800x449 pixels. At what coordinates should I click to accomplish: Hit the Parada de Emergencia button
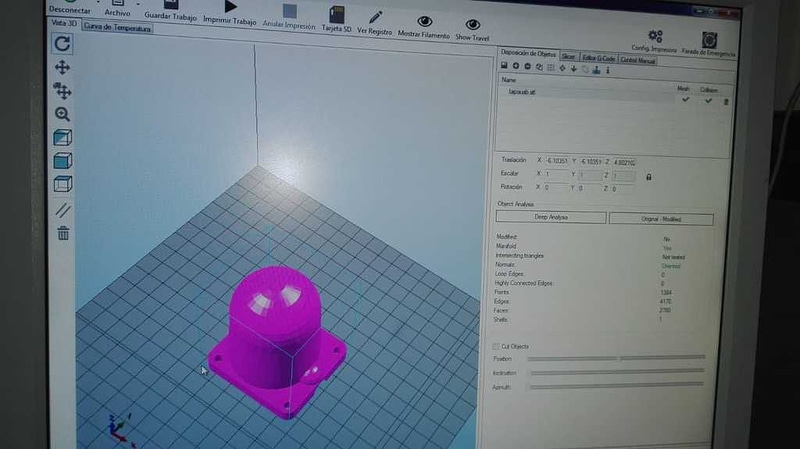coord(709,45)
